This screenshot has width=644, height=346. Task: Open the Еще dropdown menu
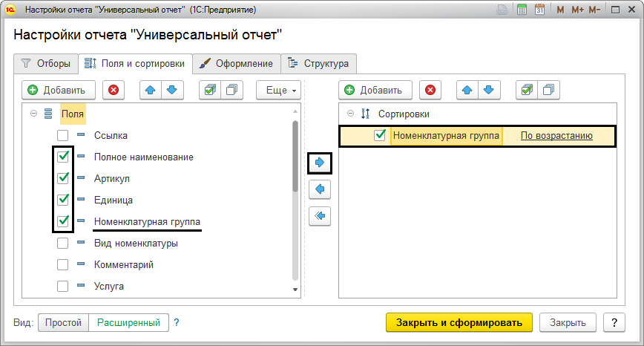coord(277,90)
